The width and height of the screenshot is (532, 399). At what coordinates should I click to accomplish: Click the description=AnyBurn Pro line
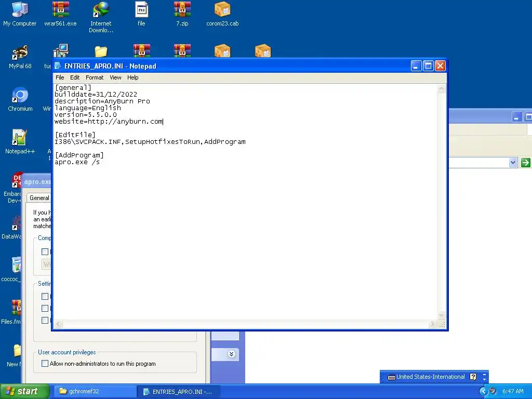[102, 101]
